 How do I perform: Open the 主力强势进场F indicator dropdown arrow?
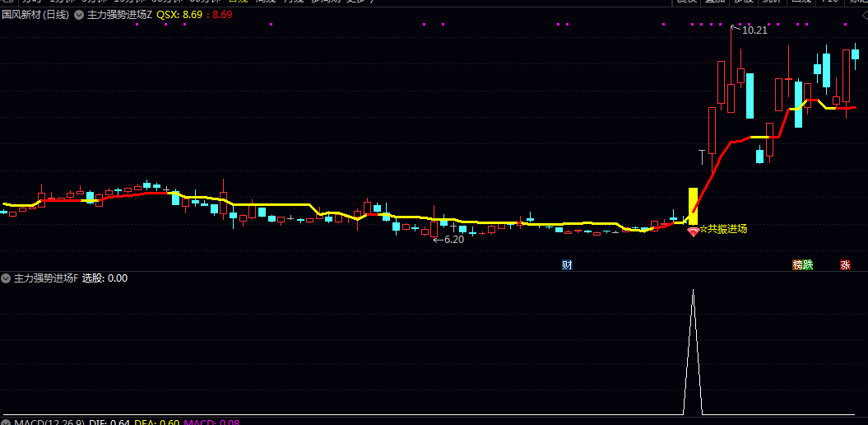7,278
